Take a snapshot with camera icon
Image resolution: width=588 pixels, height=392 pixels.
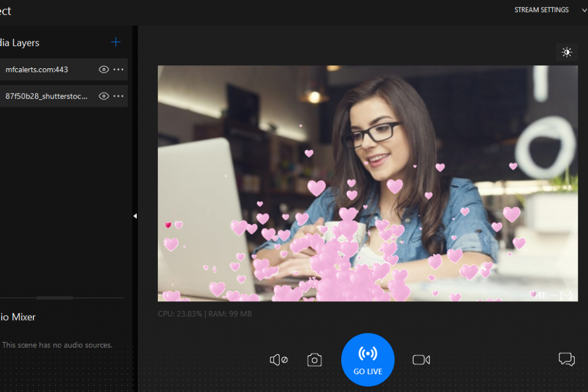314,360
